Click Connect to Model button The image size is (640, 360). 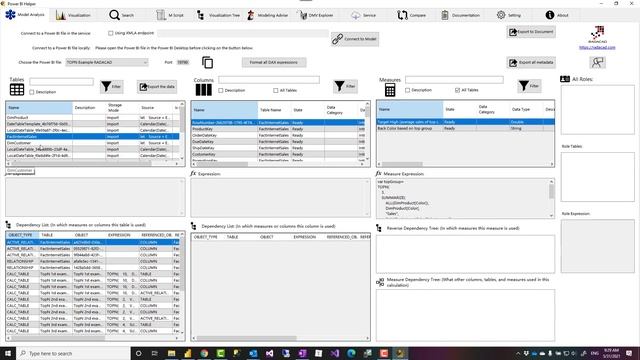click(x=355, y=39)
